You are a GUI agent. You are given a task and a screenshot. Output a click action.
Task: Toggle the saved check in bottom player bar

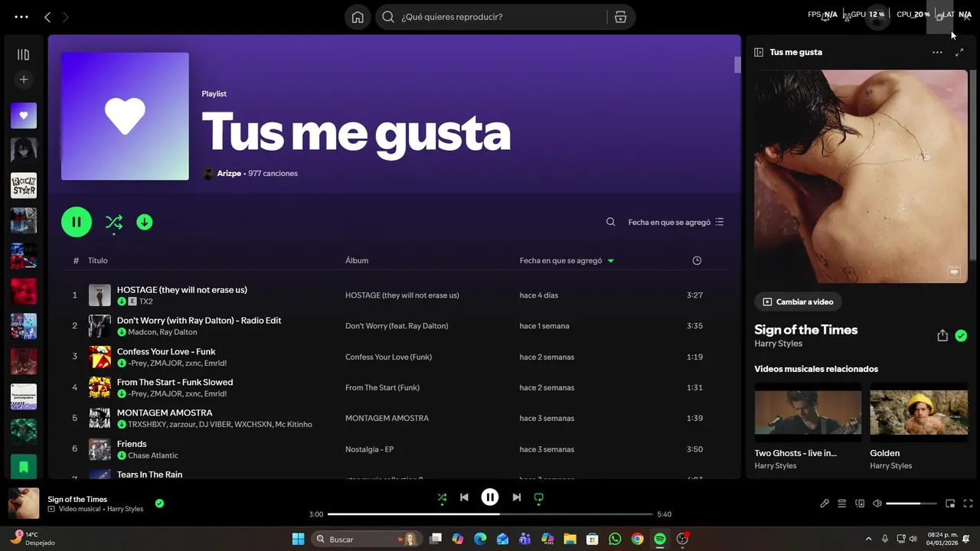(159, 503)
